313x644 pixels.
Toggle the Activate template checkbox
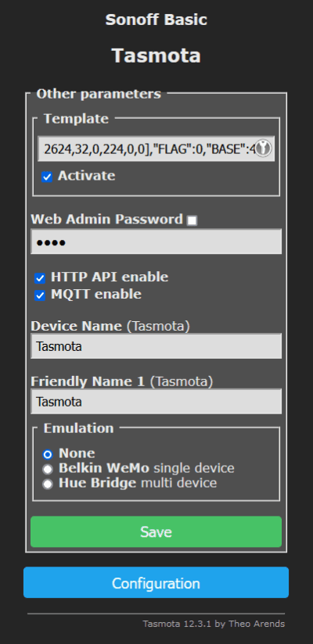(x=47, y=177)
